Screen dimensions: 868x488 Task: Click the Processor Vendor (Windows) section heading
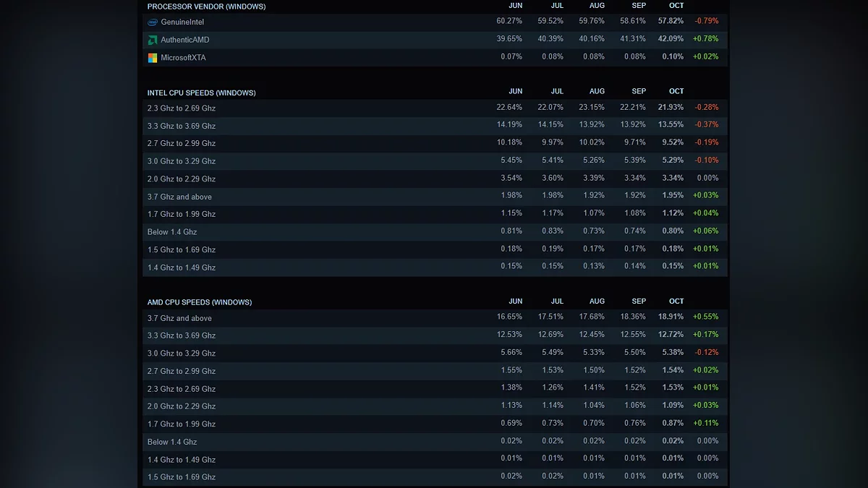(x=206, y=7)
